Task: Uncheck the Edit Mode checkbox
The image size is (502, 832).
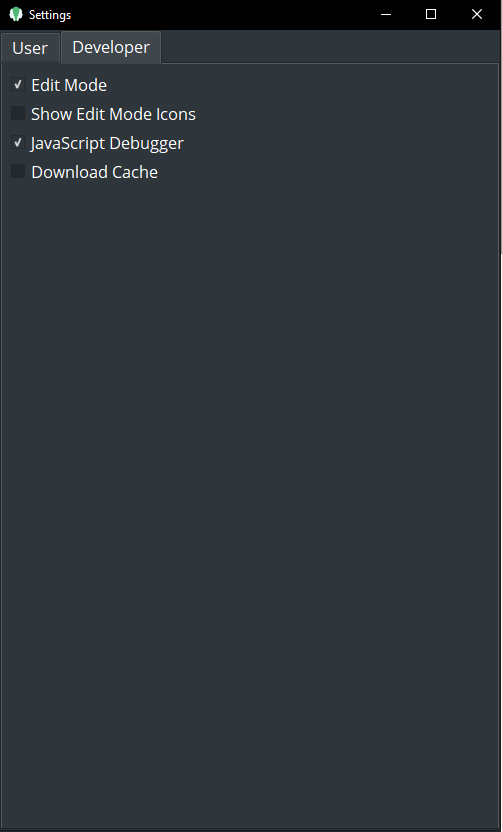Action: [18, 84]
